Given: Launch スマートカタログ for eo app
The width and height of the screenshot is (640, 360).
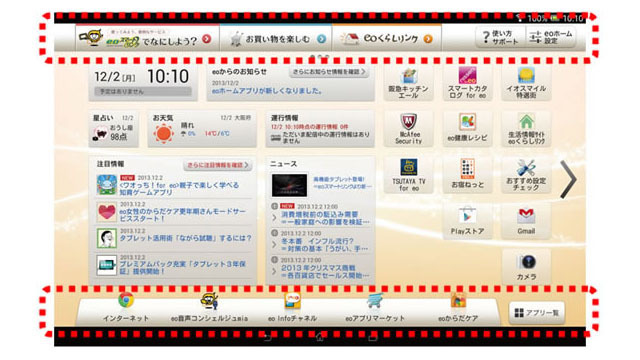Looking at the screenshot, I should pyautogui.click(x=467, y=83).
